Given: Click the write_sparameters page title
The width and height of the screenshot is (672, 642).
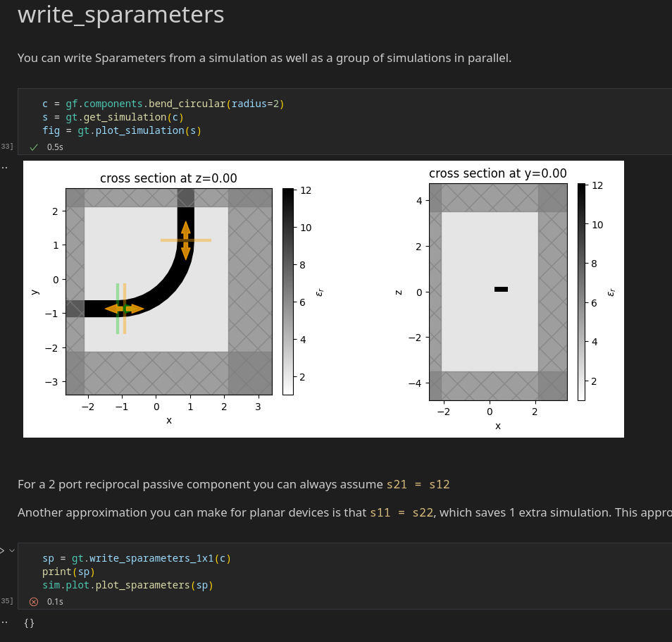Looking at the screenshot, I should (120, 15).
